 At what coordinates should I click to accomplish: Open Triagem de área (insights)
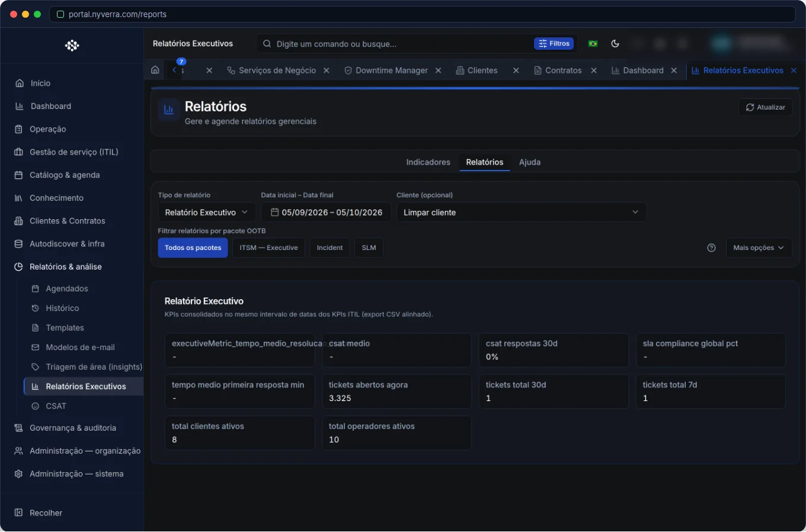(83, 367)
